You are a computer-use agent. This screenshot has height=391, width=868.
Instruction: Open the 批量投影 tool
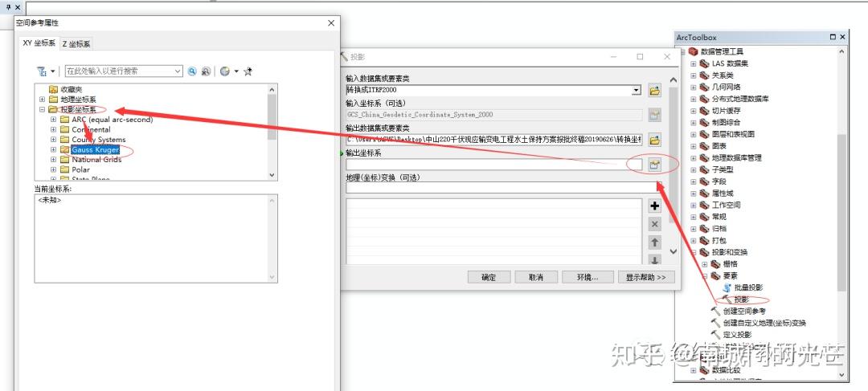[748, 287]
